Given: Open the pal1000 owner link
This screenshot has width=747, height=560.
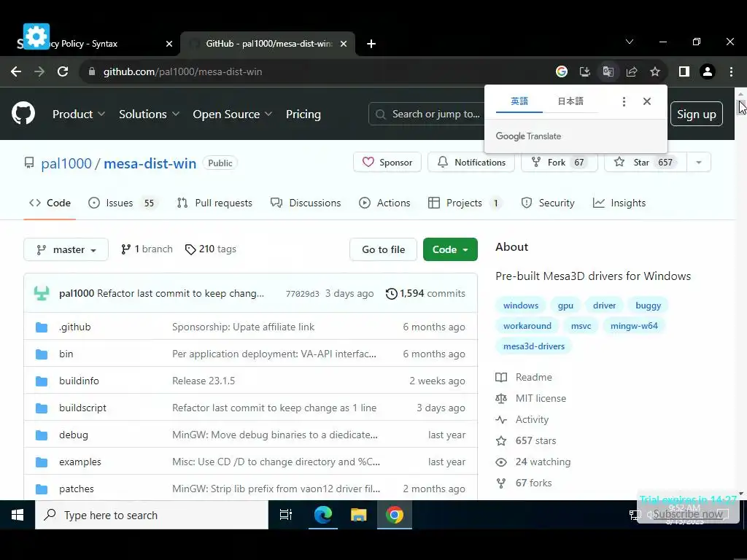Looking at the screenshot, I should [66, 163].
